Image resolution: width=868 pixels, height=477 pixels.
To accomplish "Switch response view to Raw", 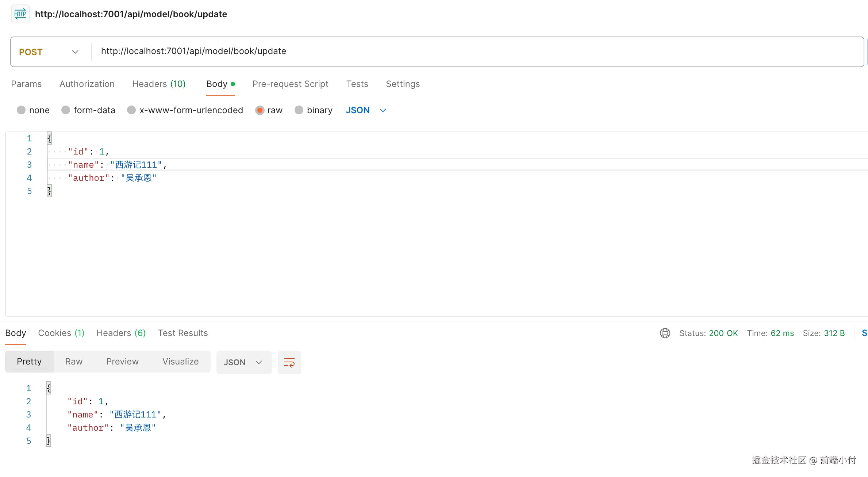I will (74, 362).
